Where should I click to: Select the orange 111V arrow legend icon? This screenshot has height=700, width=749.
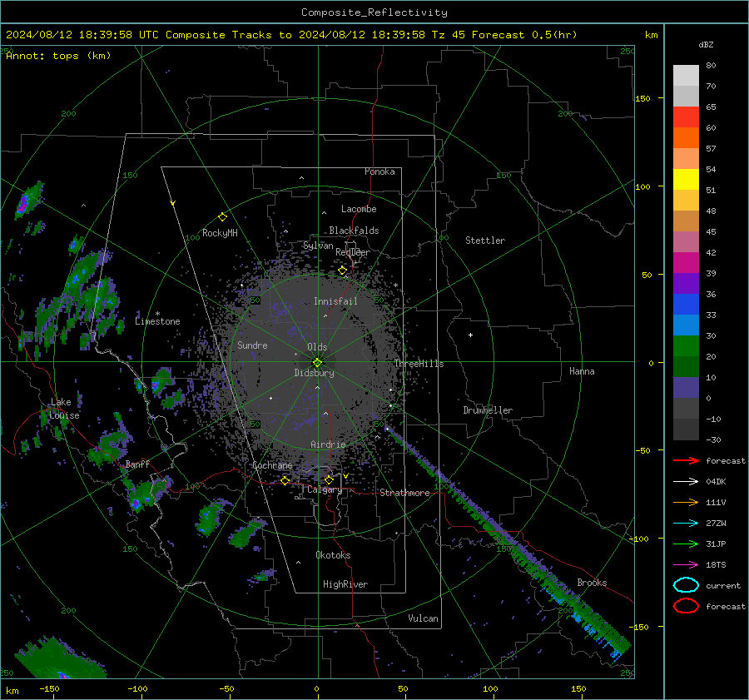click(x=686, y=502)
